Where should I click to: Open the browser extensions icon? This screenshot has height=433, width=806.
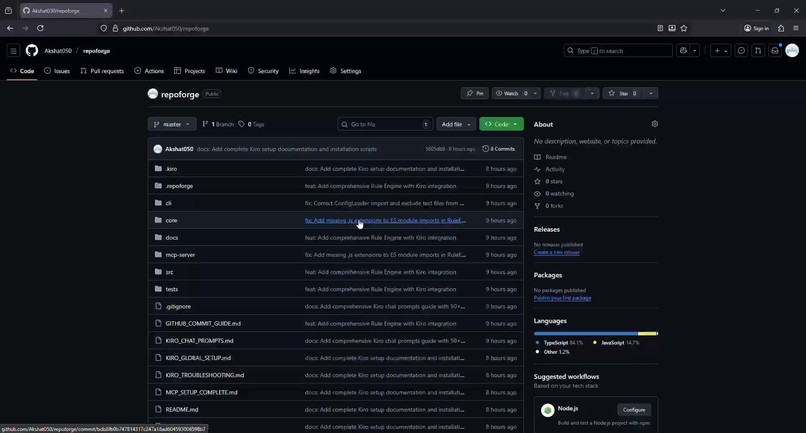point(781,28)
